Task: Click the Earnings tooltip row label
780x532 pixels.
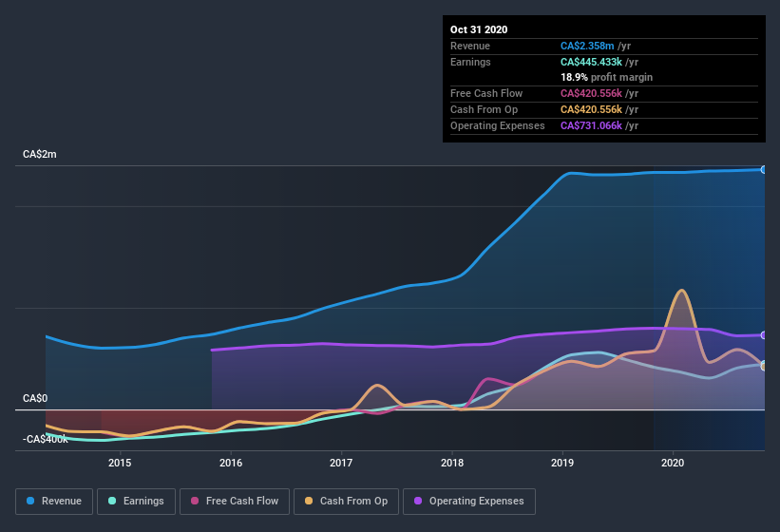Action: [470, 62]
